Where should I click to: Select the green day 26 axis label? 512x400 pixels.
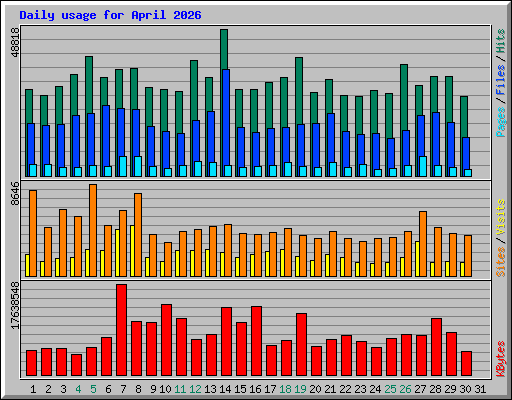405,389
